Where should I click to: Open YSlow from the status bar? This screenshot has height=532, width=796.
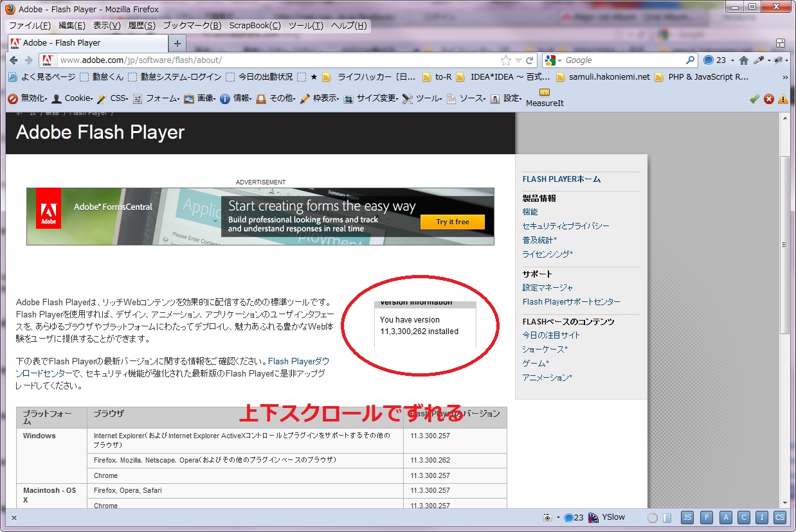[x=606, y=517]
